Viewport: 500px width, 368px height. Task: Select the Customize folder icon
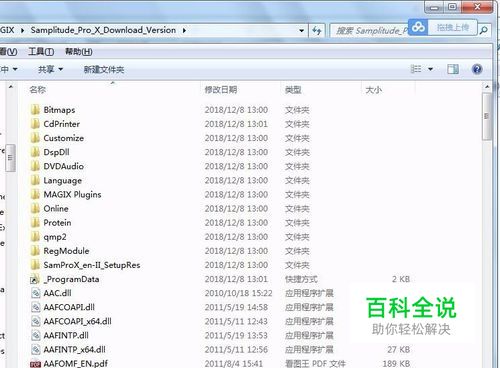point(35,138)
